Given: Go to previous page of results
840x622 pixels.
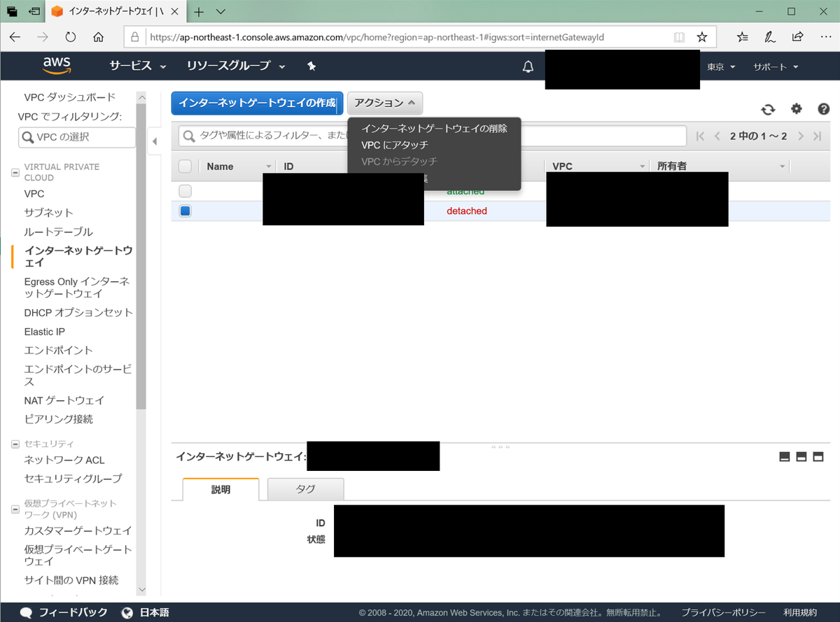Looking at the screenshot, I should click(717, 136).
